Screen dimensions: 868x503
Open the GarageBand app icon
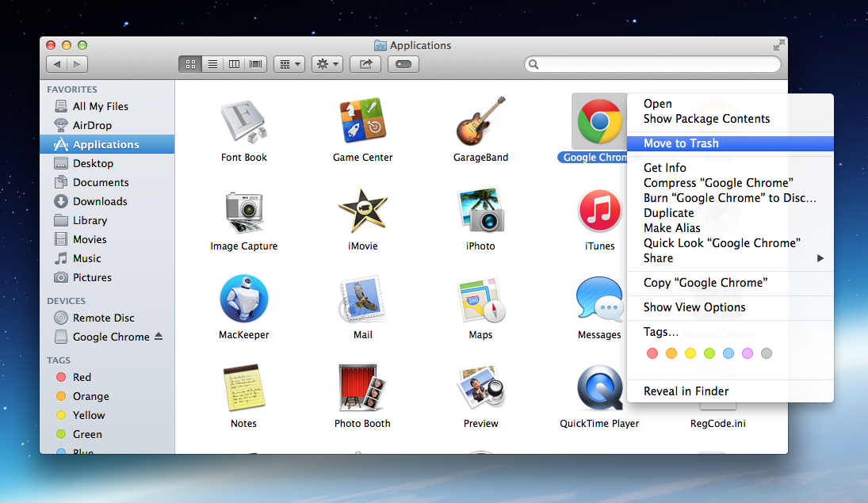(x=480, y=121)
